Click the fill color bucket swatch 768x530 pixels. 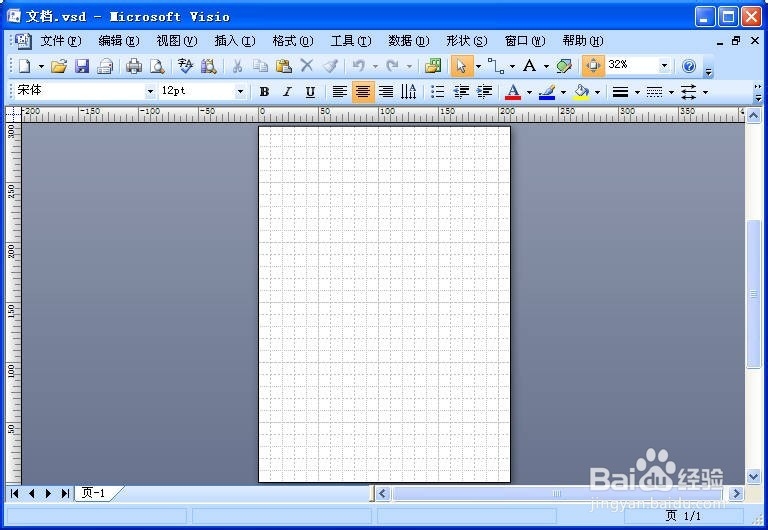tap(581, 92)
